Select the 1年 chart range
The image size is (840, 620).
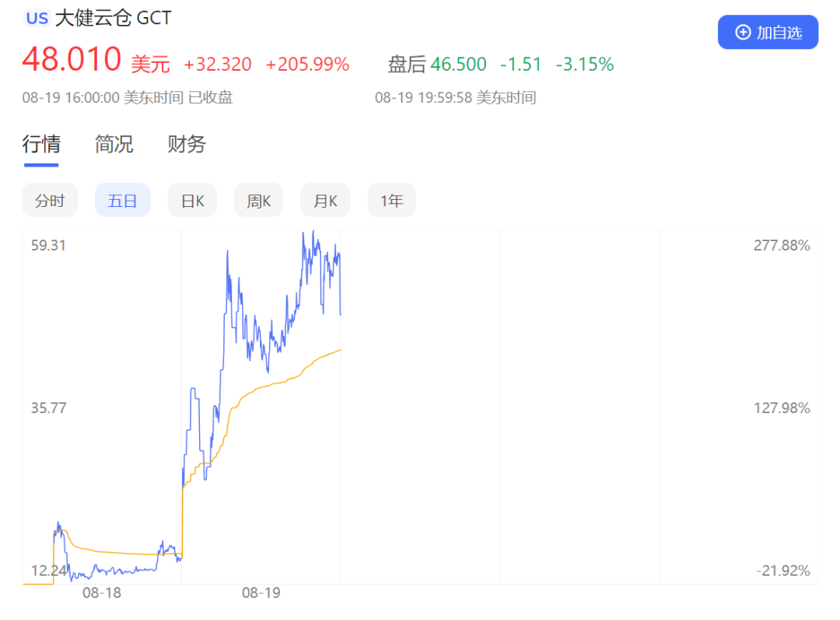[391, 201]
